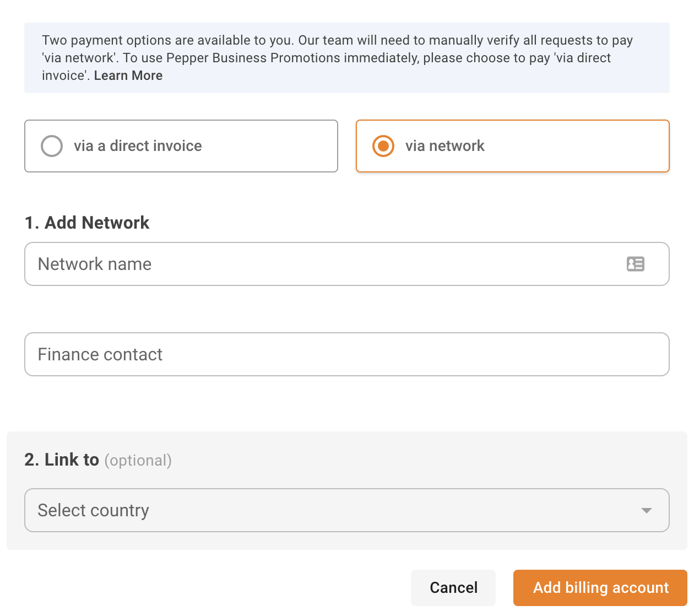
Task: Click the 'Network name' placeholder text
Action: 95,264
